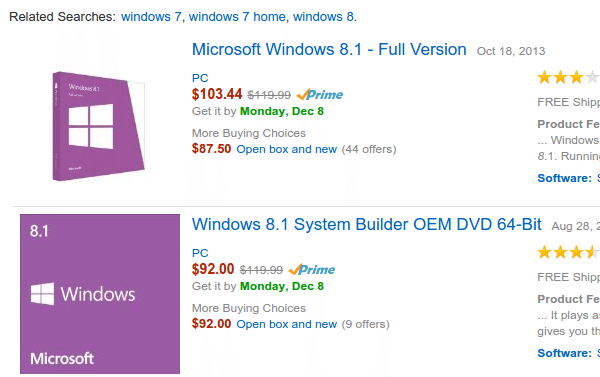This screenshot has width=600, height=377.
Task: Open the 'windows 8' related search
Action: click(323, 17)
